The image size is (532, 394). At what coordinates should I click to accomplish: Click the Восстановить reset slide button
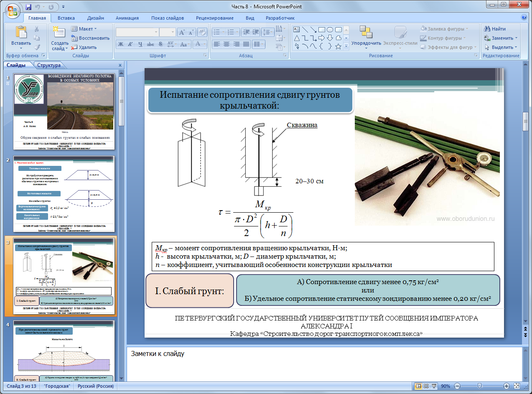(90, 38)
